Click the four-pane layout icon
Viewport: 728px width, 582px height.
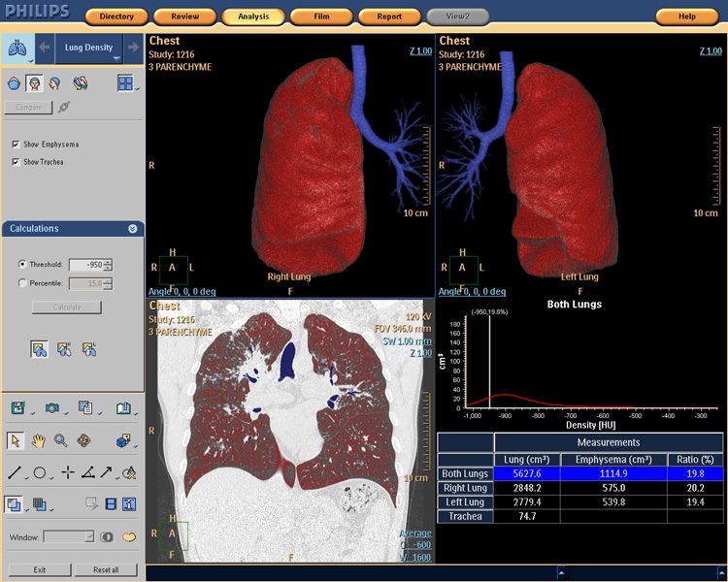point(125,83)
